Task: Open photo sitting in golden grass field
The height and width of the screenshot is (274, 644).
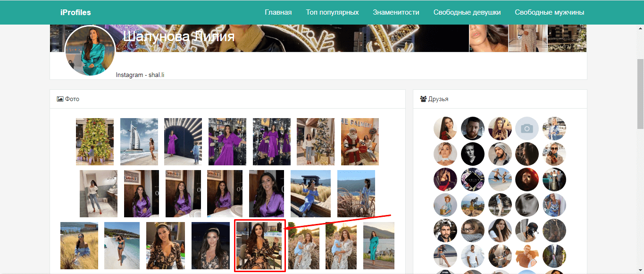Action: click(79, 246)
